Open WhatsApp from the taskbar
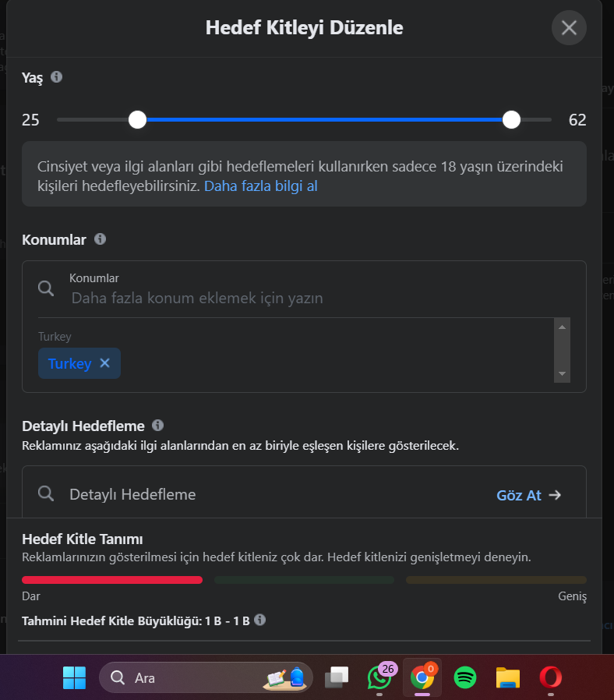This screenshot has width=614, height=700. click(379, 677)
